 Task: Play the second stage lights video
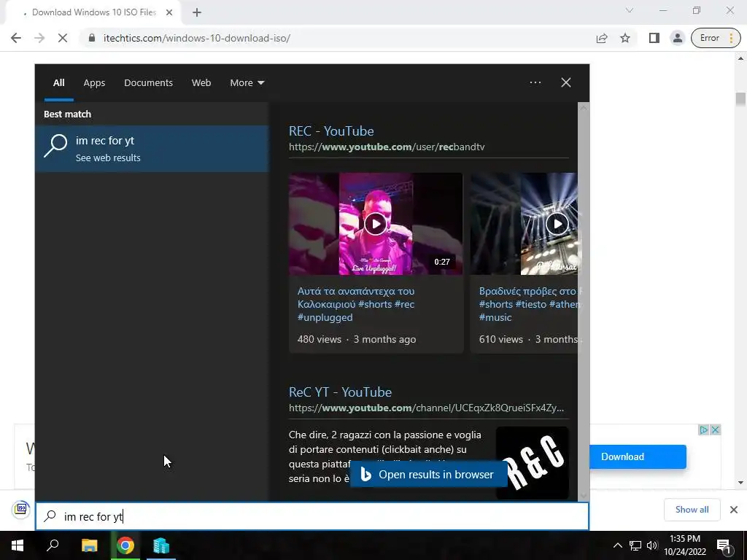(x=557, y=224)
